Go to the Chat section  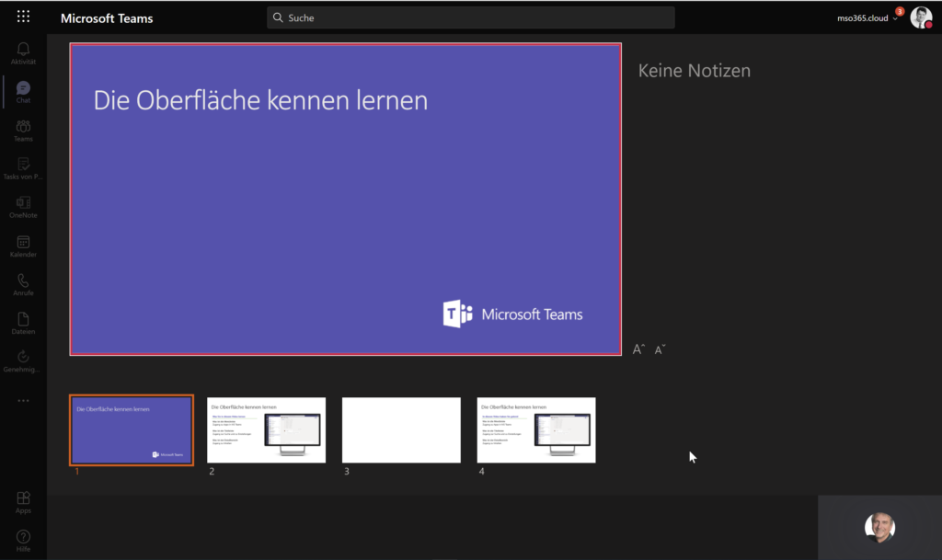23,92
